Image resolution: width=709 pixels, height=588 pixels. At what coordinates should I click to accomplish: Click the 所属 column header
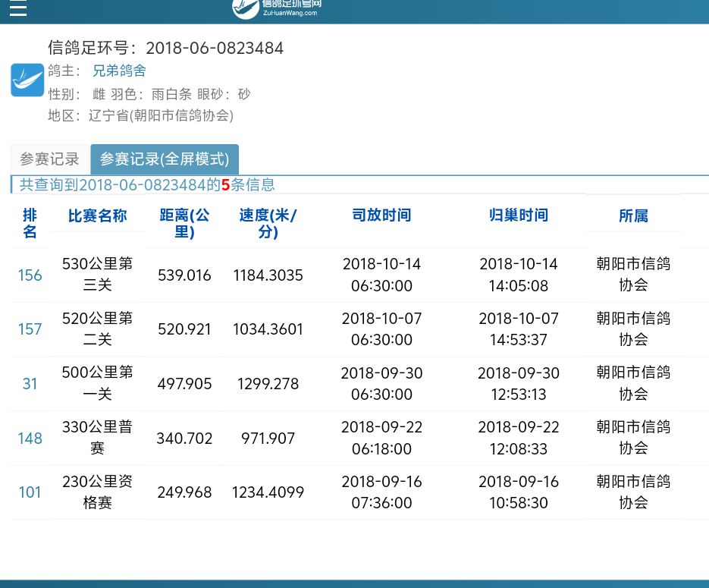tap(633, 215)
